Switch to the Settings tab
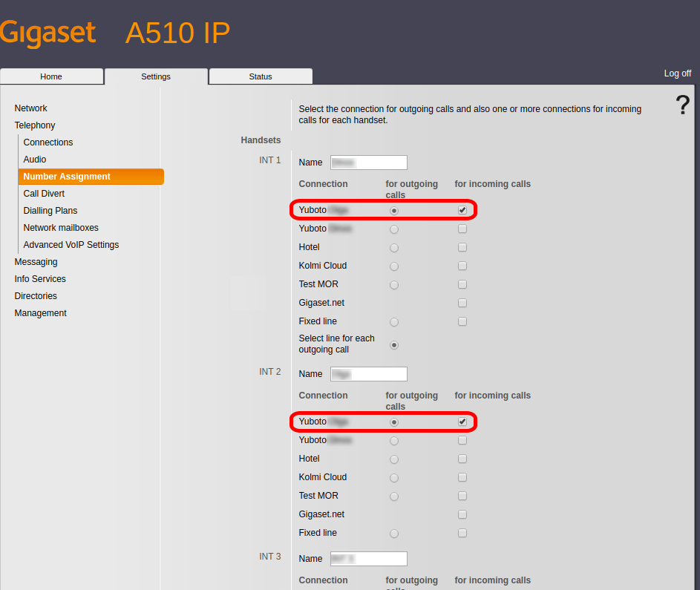The image size is (700, 590). tap(156, 76)
